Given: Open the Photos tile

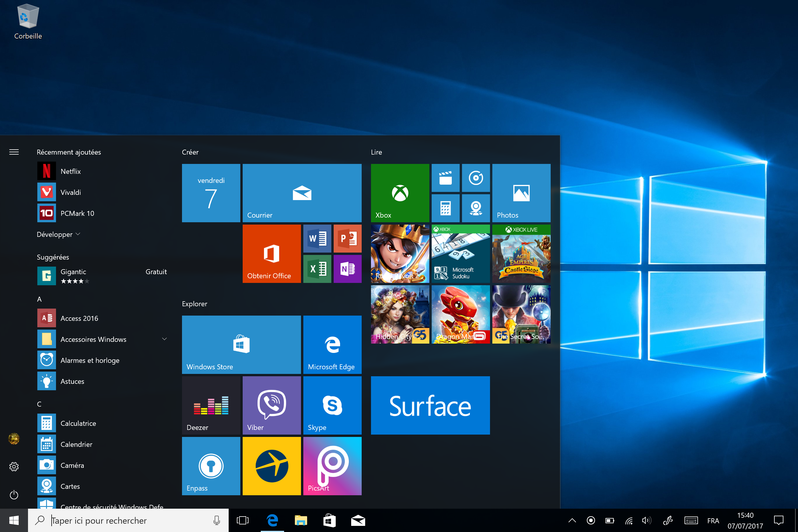Looking at the screenshot, I should pyautogui.click(x=521, y=193).
